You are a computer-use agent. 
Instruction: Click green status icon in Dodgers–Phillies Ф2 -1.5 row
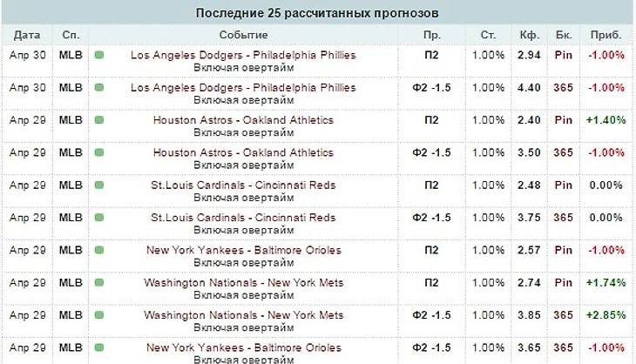point(98,88)
